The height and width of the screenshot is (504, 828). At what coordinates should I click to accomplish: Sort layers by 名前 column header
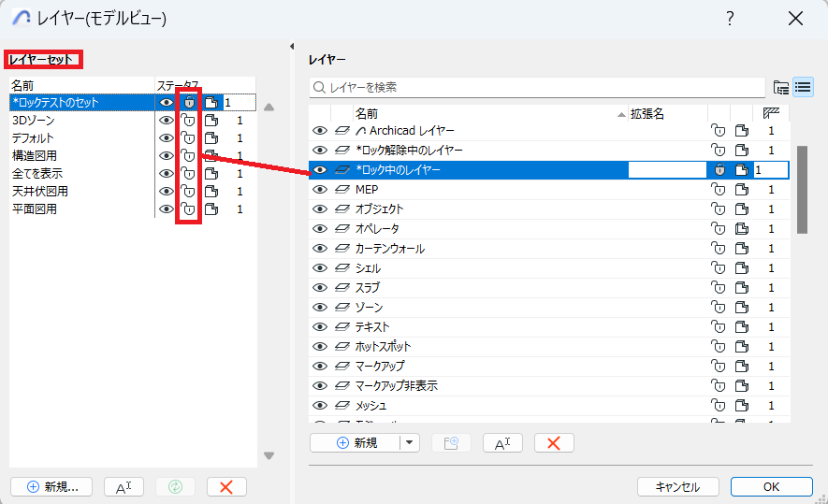pos(490,113)
